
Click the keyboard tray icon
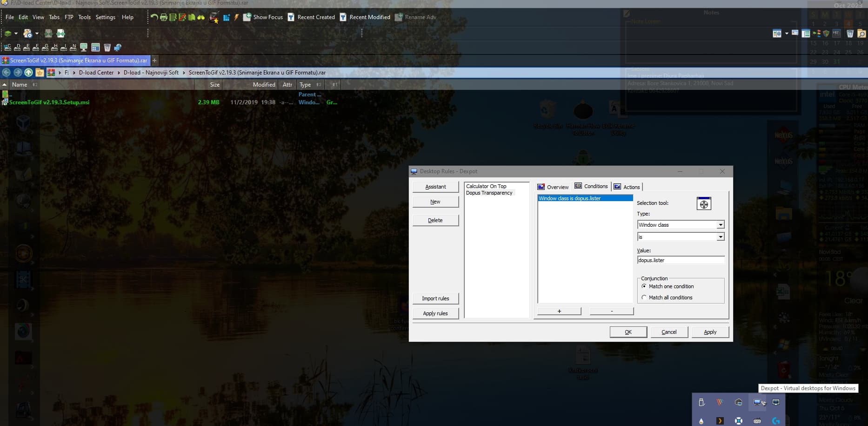[x=757, y=421]
